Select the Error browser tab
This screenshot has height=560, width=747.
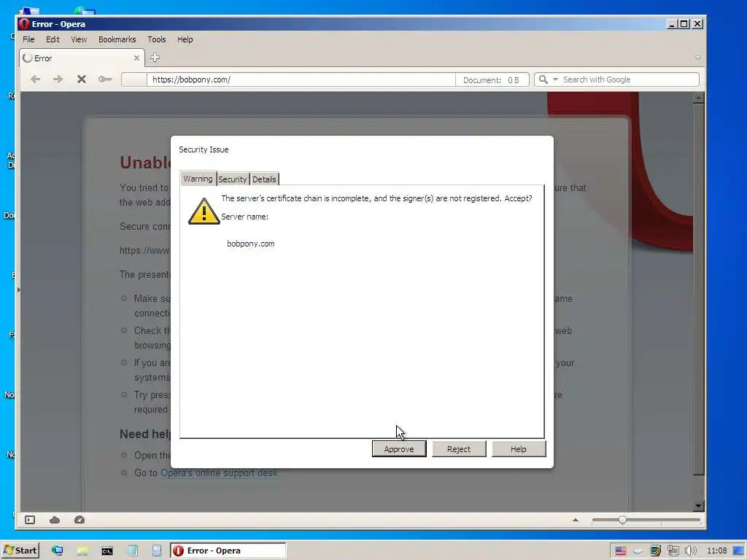click(81, 58)
